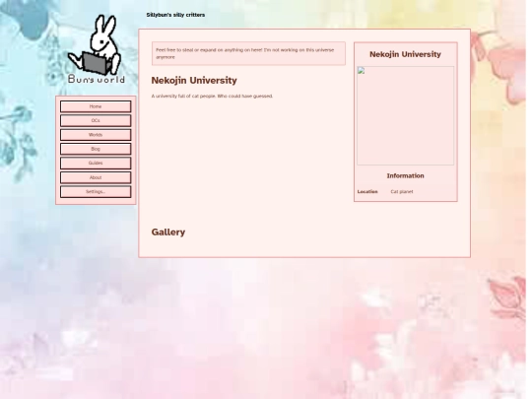The image size is (532, 399).
Task: Select the About button
Action: [96, 177]
